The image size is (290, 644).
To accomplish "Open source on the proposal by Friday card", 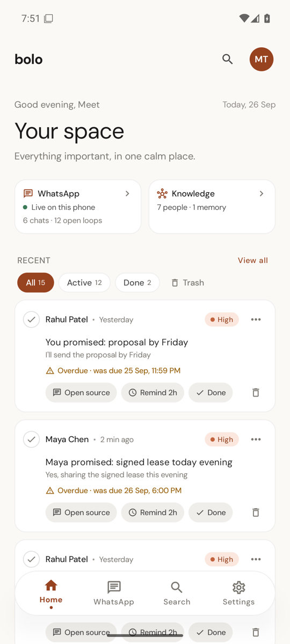I will point(81,392).
